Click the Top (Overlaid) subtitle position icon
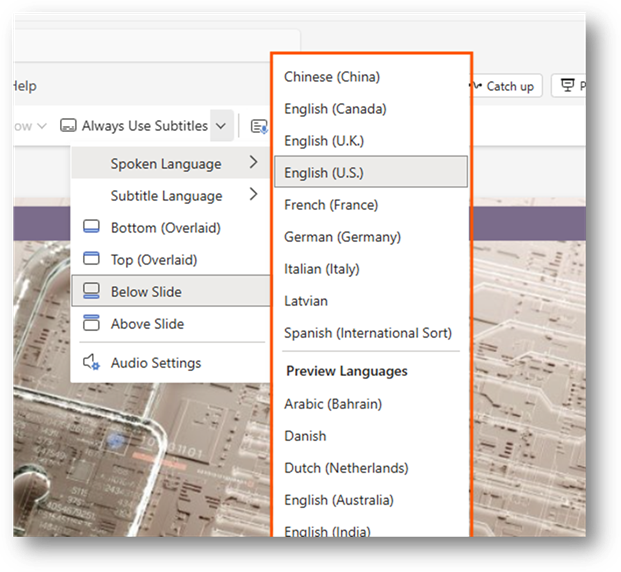The width and height of the screenshot is (621, 572). (x=91, y=260)
